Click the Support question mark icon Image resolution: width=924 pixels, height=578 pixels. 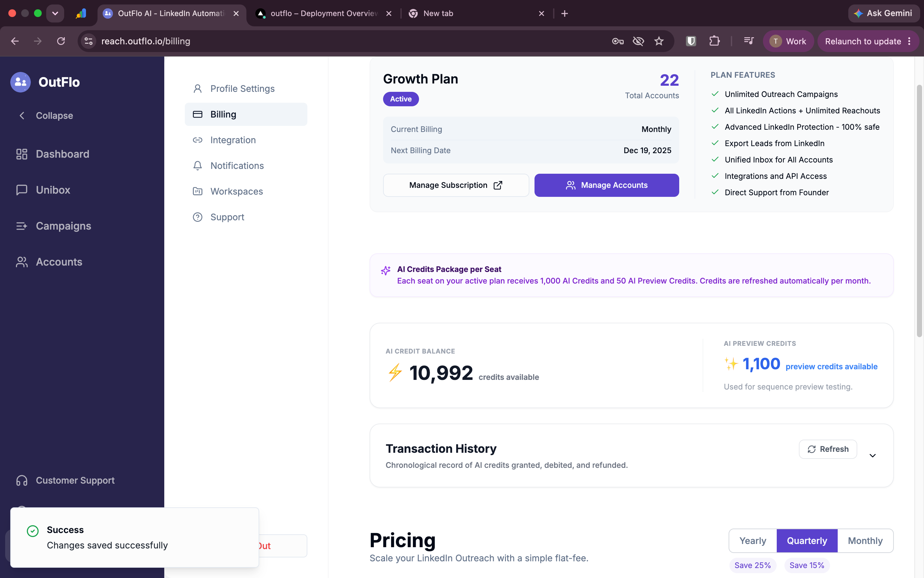[197, 217]
